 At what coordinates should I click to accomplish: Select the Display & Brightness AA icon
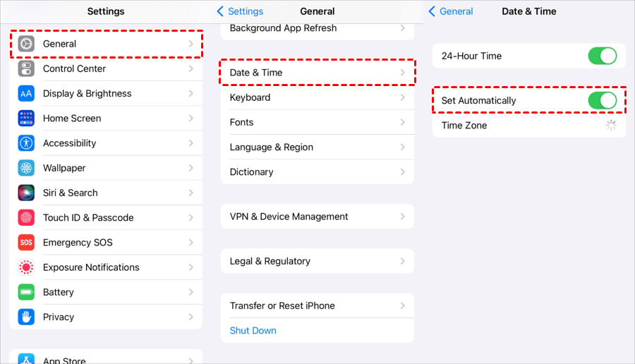(x=26, y=94)
